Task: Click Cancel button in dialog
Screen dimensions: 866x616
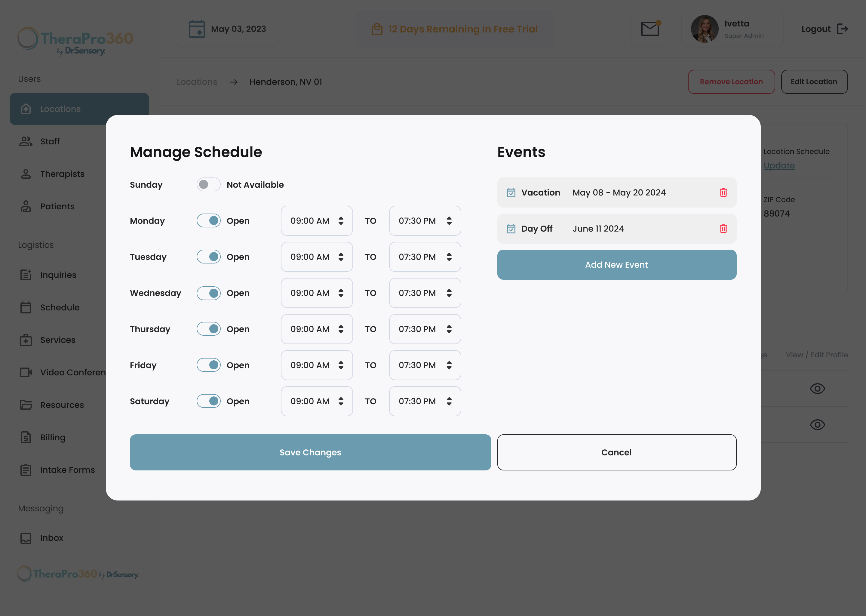Action: (616, 452)
